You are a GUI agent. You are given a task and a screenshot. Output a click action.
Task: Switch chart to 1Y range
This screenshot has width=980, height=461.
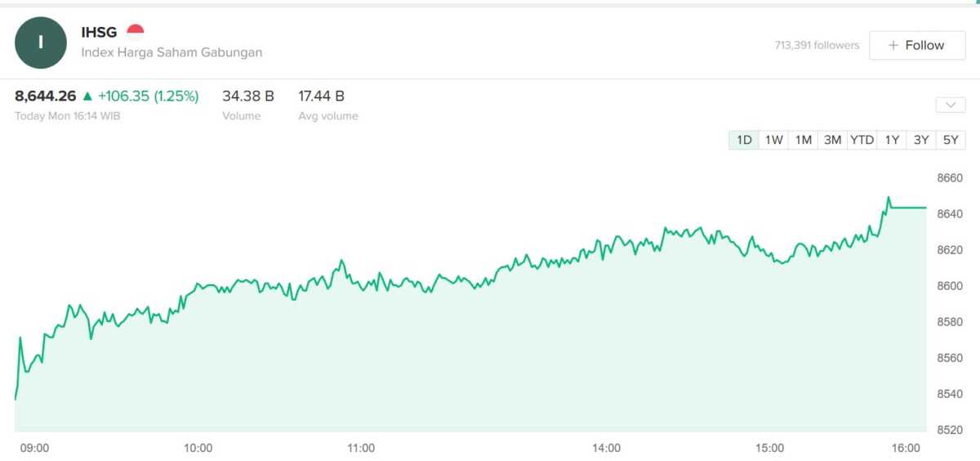pyautogui.click(x=892, y=140)
